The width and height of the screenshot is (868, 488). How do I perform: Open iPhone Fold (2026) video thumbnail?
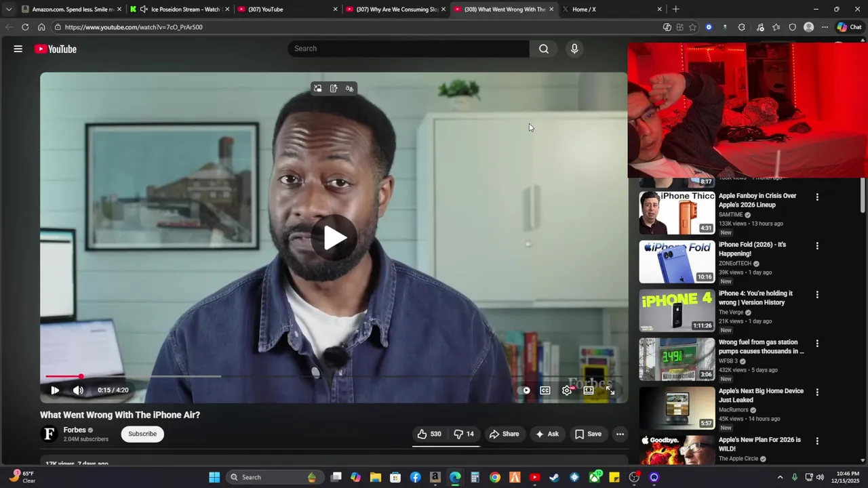click(677, 262)
